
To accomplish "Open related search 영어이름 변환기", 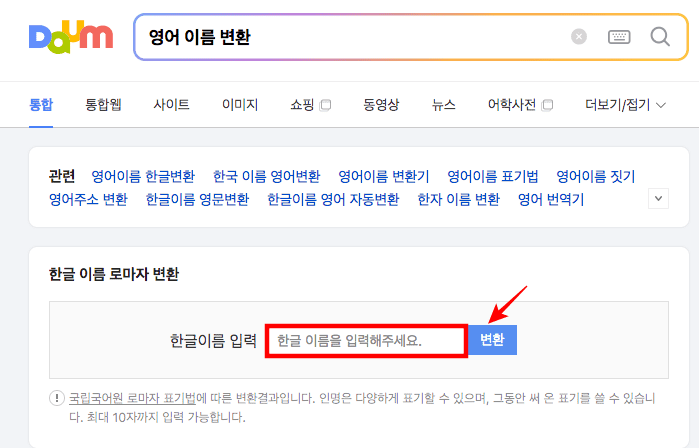I will pyautogui.click(x=384, y=177).
